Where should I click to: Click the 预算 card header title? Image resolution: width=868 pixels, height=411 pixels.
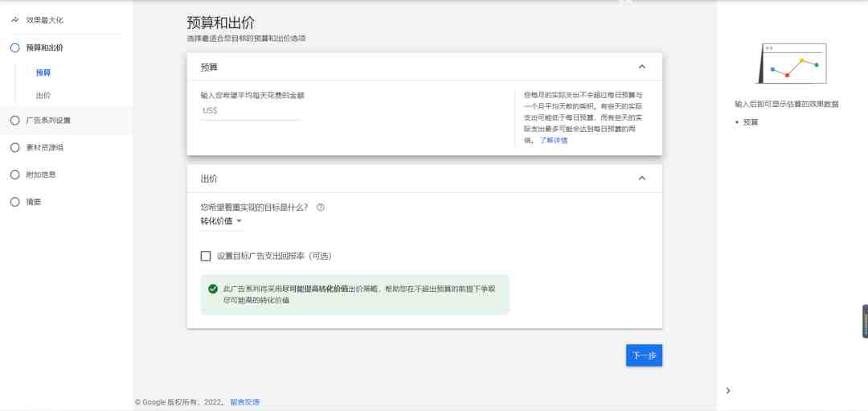coord(209,67)
